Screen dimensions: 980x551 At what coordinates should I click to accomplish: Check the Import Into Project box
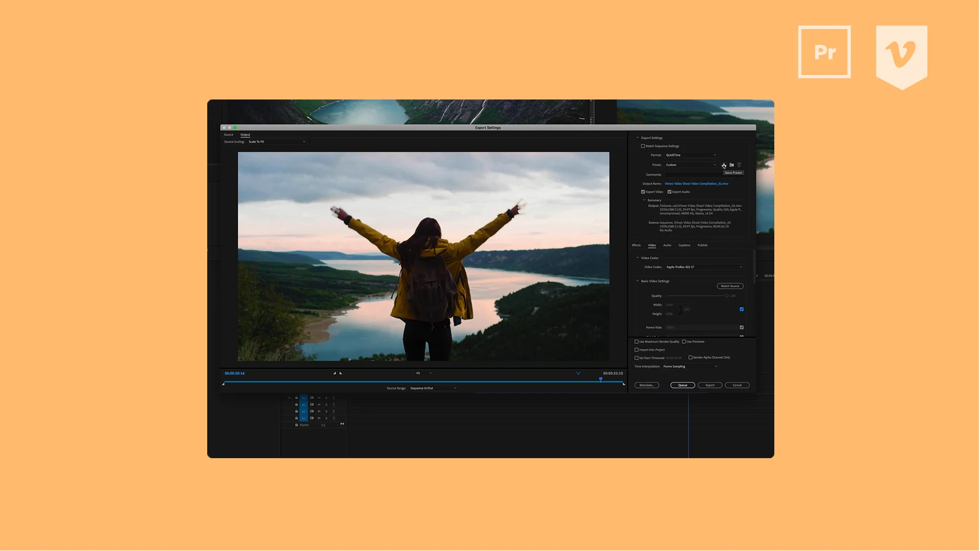coord(636,349)
